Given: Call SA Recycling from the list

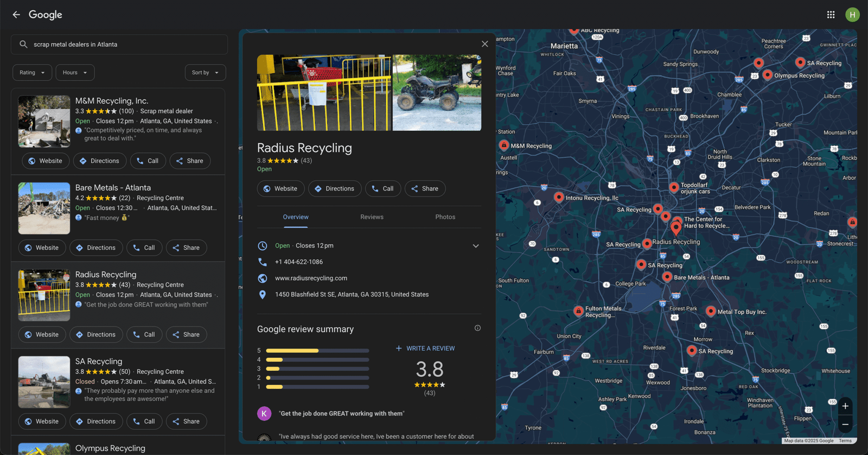Looking at the screenshot, I should click(144, 421).
